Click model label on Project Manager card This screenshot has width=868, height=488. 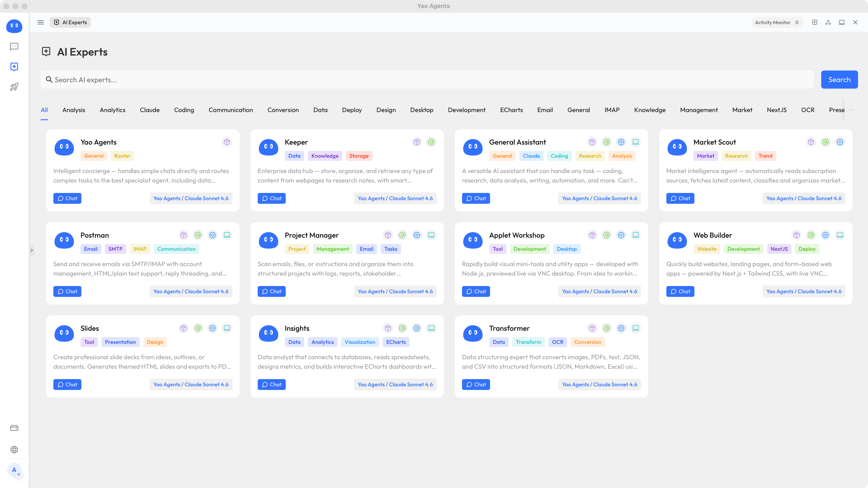click(x=395, y=291)
